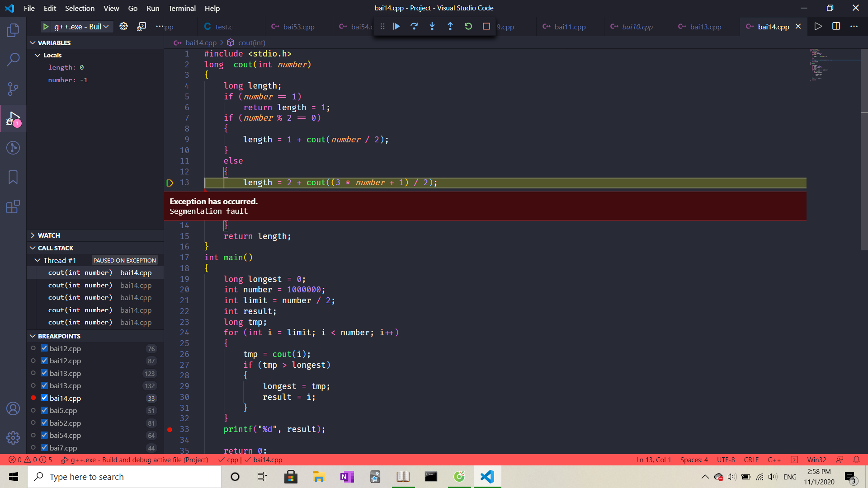
Task: Open the Extensions view in activity bar
Action: [x=13, y=207]
